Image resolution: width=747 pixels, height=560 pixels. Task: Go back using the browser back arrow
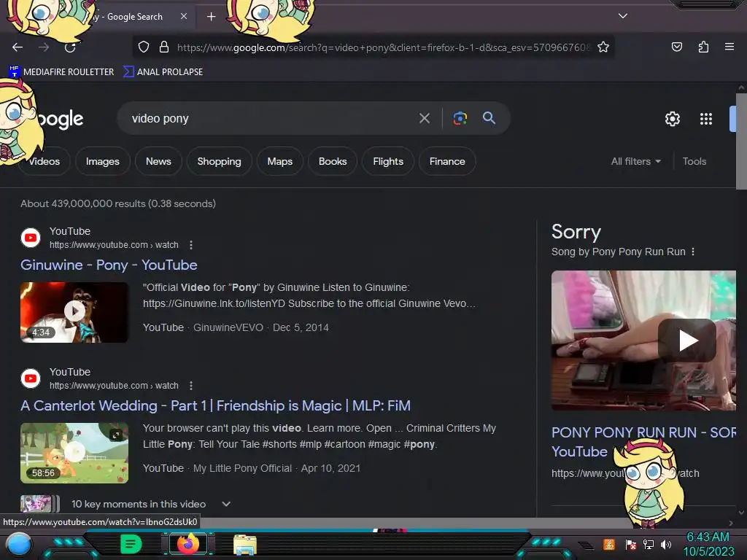pos(18,47)
